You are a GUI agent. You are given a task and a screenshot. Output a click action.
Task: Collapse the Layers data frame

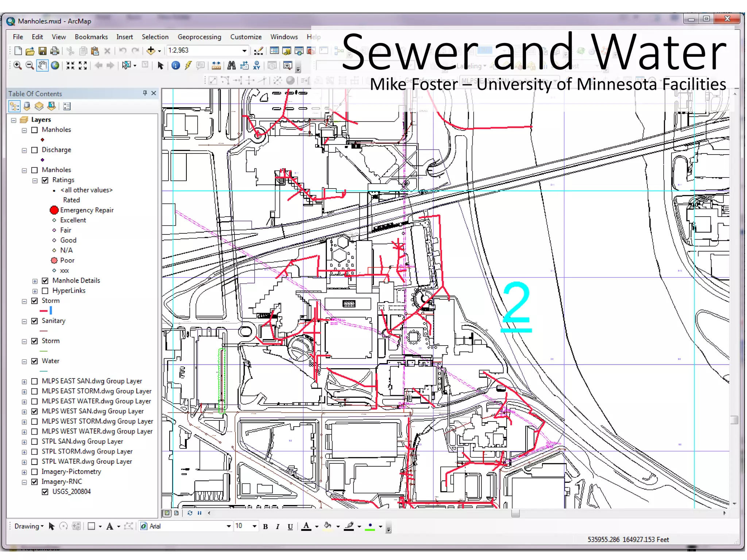tap(13, 120)
